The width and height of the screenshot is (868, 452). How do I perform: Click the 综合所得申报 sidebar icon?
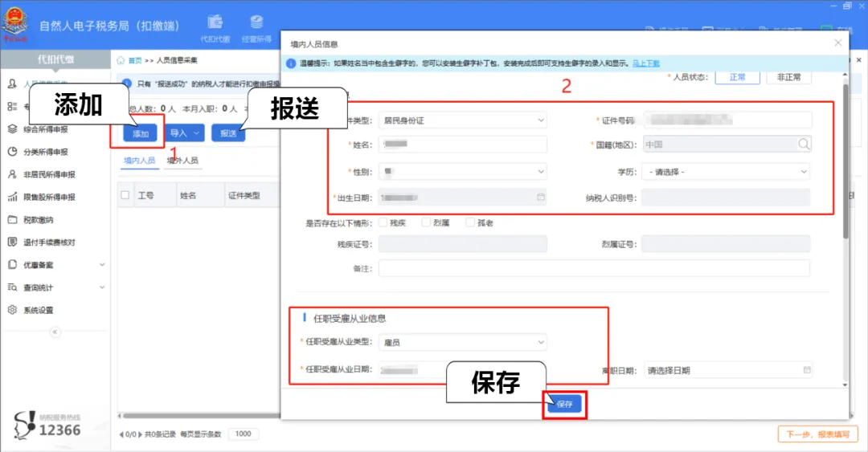point(13,128)
